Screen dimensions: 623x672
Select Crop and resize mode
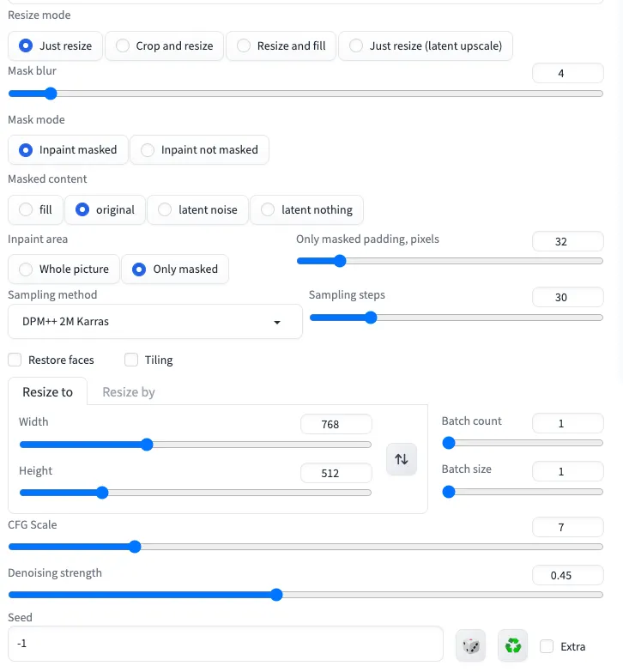(x=164, y=45)
